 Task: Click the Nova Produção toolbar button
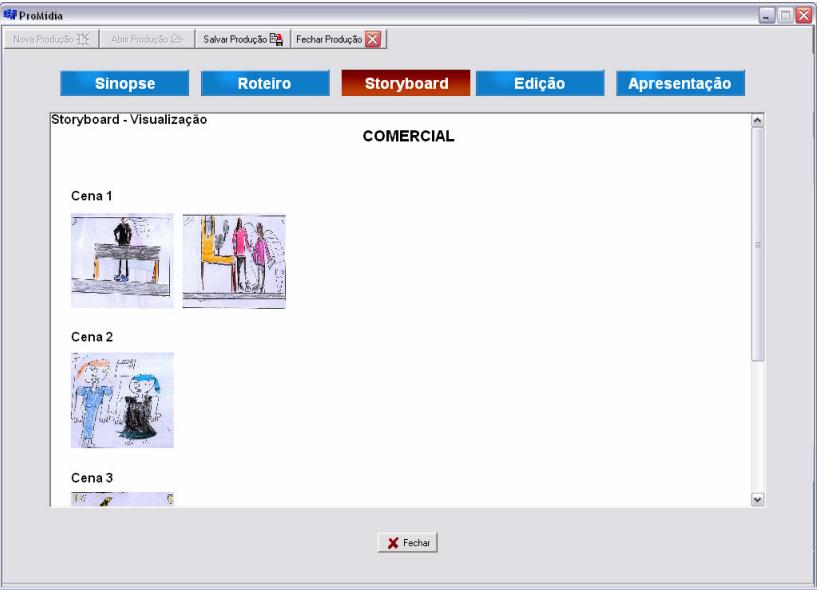tap(50, 39)
